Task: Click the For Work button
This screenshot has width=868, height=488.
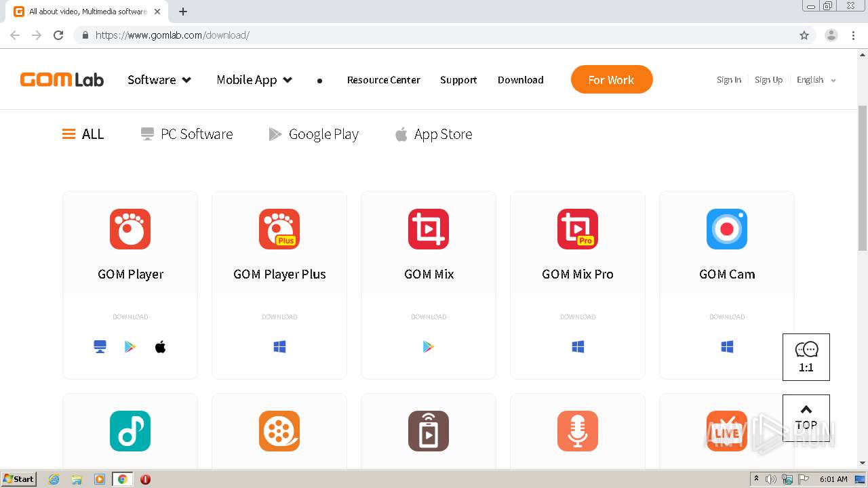Action: tap(612, 79)
